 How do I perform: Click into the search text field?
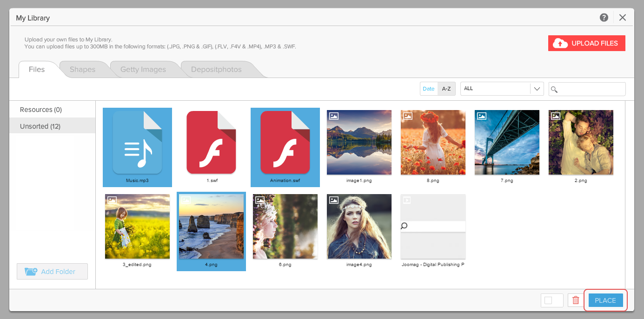pyautogui.click(x=591, y=89)
